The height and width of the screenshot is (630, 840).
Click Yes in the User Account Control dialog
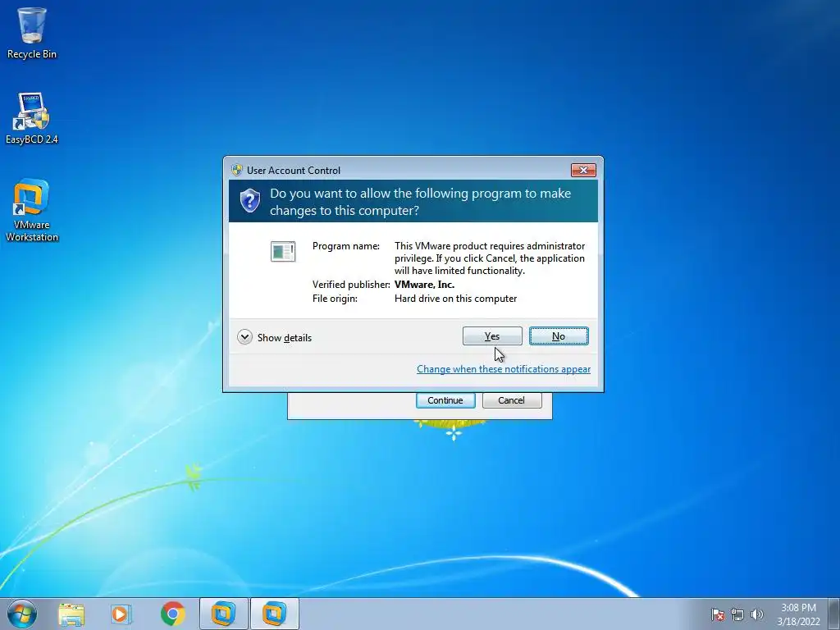[492, 336]
